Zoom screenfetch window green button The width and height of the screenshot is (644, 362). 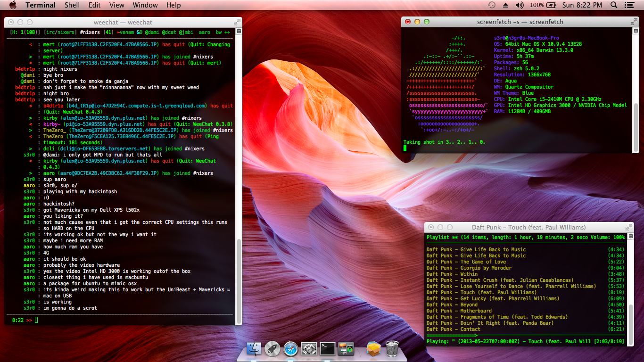[x=427, y=22]
